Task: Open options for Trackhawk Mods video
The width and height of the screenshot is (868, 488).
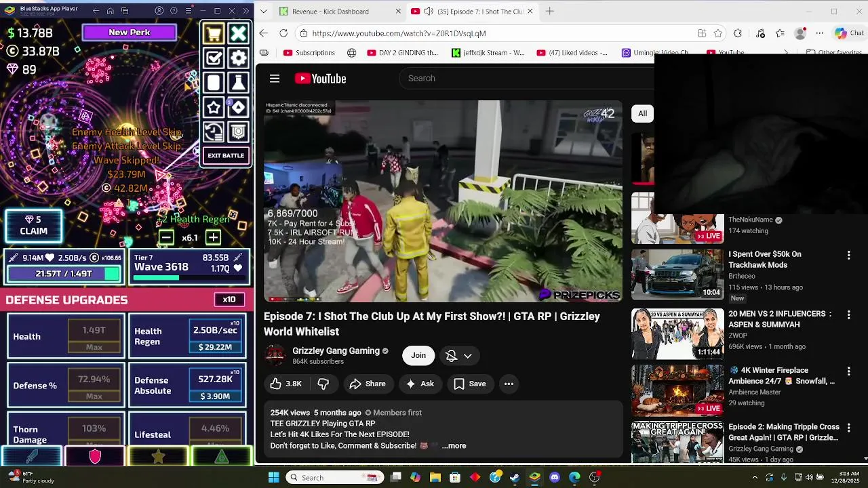Action: 848,256
